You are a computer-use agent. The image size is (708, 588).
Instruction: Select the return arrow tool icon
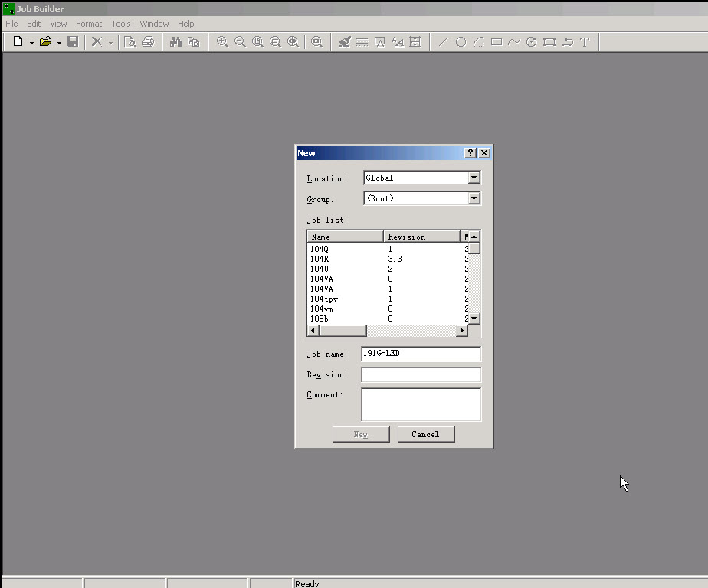[567, 42]
